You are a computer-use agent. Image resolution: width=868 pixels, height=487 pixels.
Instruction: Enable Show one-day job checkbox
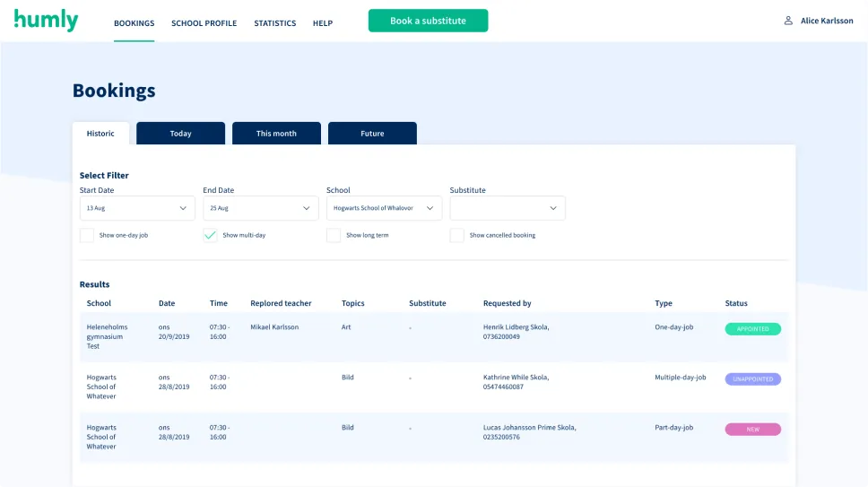click(87, 236)
